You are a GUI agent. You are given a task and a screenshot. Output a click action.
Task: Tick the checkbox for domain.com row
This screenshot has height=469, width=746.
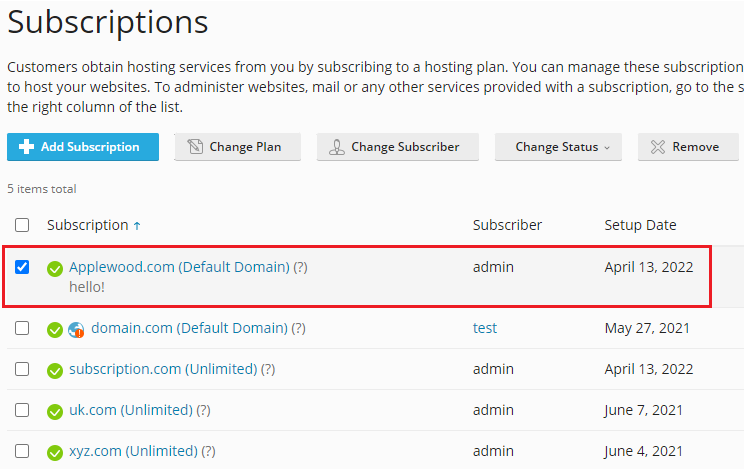[x=22, y=328]
